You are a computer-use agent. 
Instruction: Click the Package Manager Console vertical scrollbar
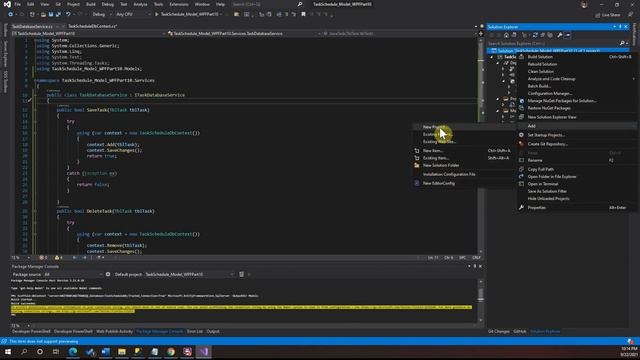tap(481, 300)
